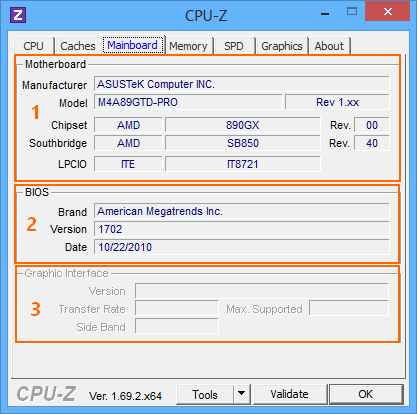The image size is (417, 414).
Task: Click the Max. Supported field
Action: 349,308
